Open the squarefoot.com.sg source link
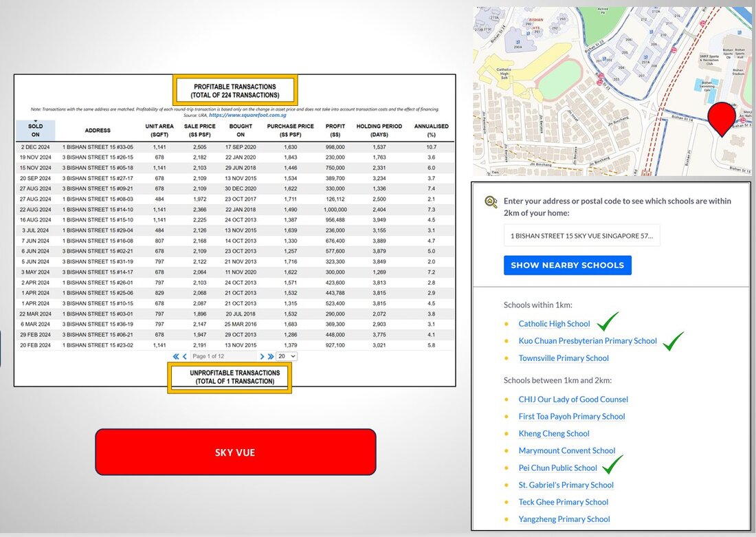The image size is (756, 537). point(247,116)
